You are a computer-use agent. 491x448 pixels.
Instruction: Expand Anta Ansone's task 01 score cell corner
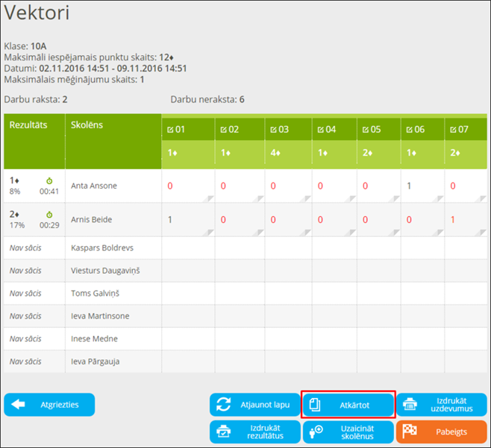coord(210,198)
